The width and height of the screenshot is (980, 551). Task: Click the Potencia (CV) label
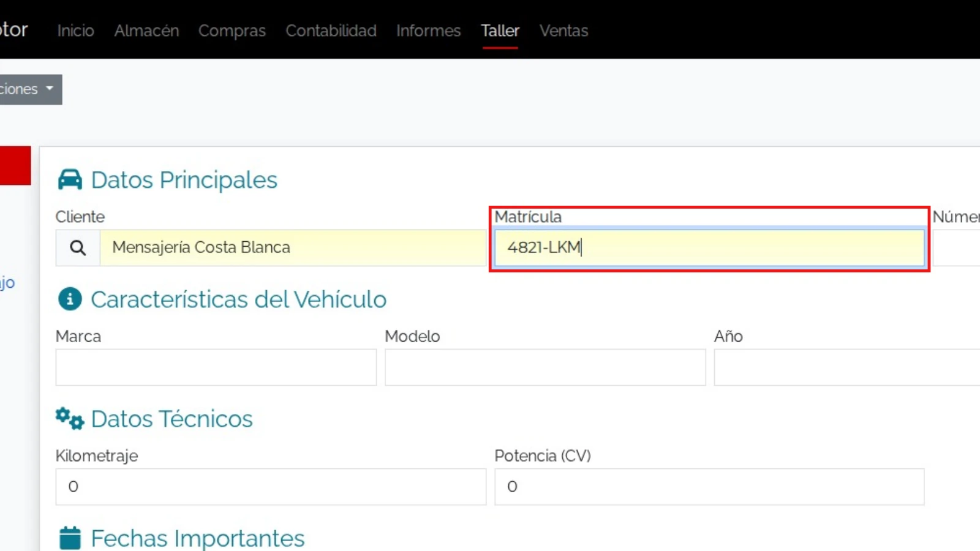click(x=543, y=456)
